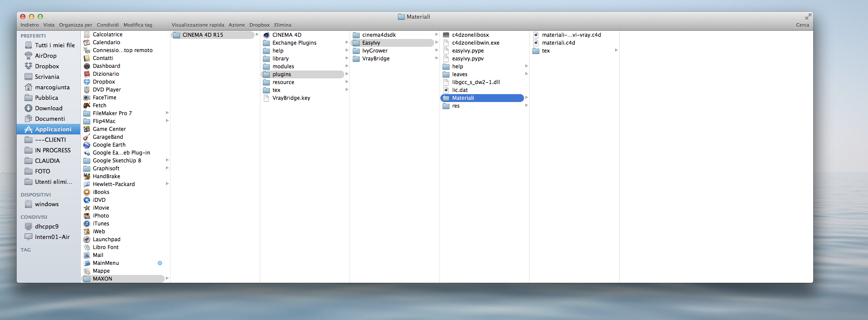The width and height of the screenshot is (868, 320).
Task: Select the Scrivania sidebar item
Action: [42, 77]
